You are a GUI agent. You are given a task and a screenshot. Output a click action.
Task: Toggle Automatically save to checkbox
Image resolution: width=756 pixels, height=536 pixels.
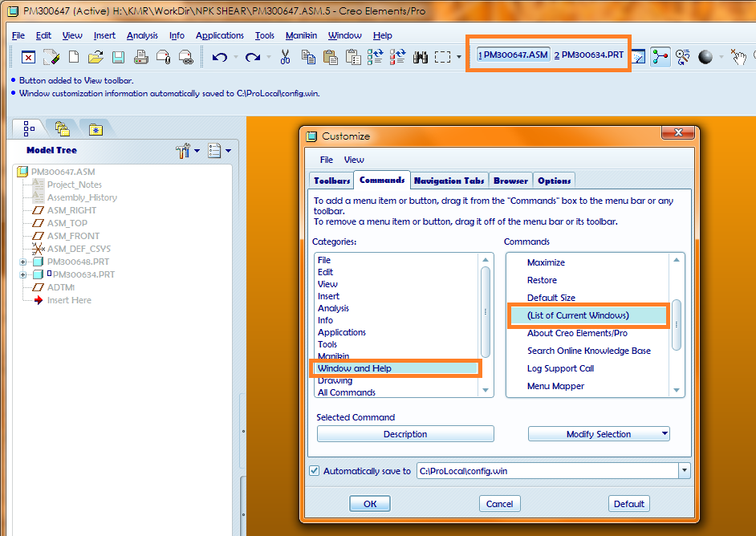tap(315, 471)
